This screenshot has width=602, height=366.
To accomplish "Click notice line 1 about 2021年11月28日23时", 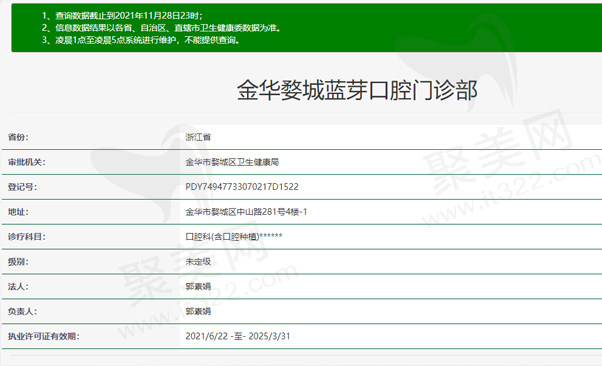I will 122,16.
